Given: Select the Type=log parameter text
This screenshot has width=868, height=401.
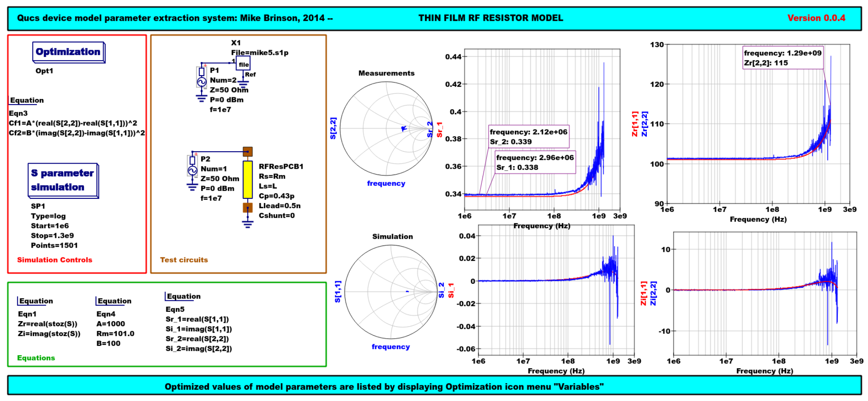Looking at the screenshot, I should pyautogui.click(x=48, y=216).
